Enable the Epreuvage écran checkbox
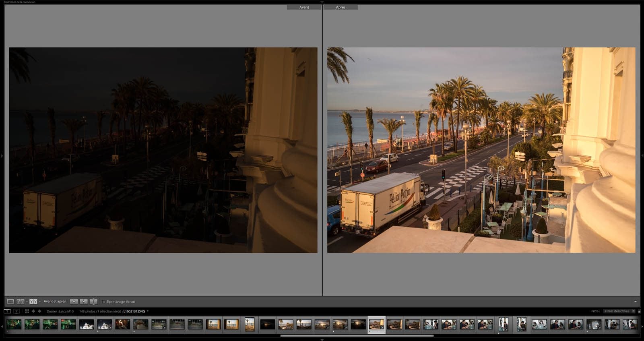 pyautogui.click(x=104, y=302)
